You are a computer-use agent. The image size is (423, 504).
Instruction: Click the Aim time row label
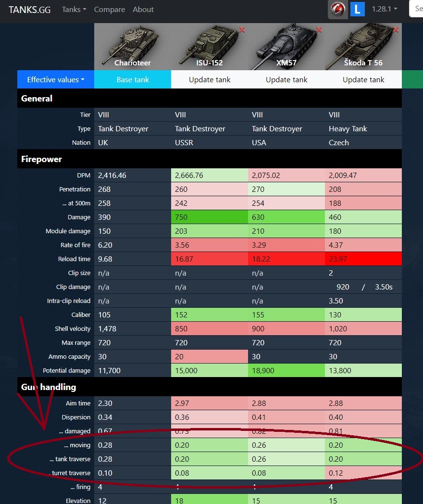coord(78,403)
